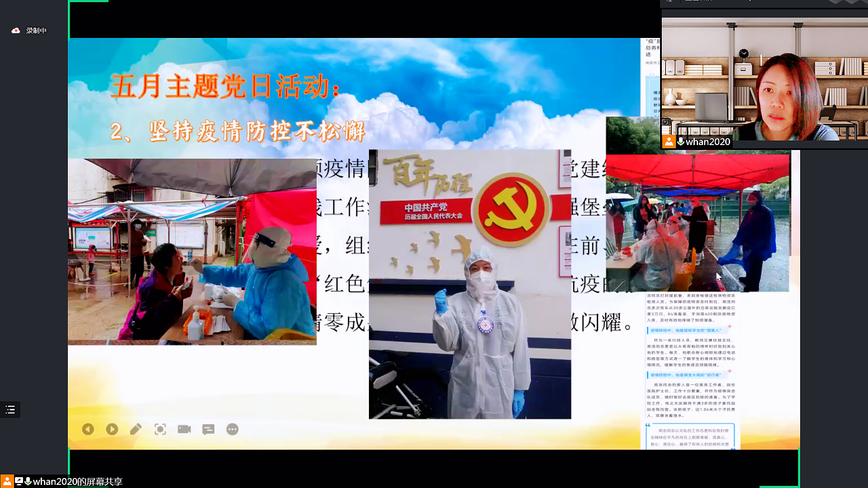This screenshot has width=868, height=488.
Task: Click the whan2020 name label on video tile
Action: click(x=708, y=142)
